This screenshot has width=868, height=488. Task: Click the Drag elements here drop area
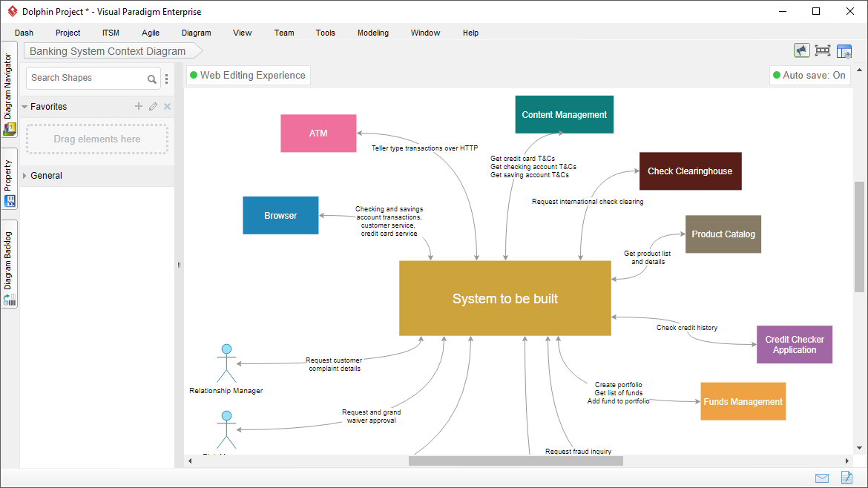97,139
